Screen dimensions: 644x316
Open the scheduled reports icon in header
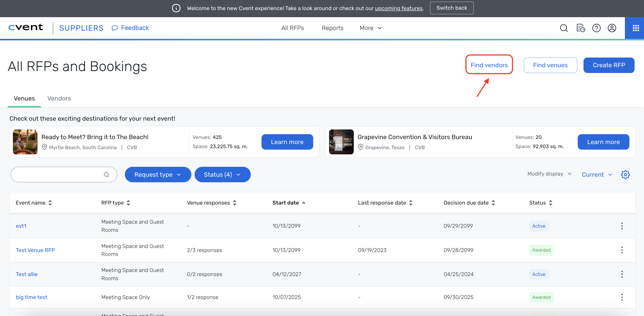tap(581, 28)
